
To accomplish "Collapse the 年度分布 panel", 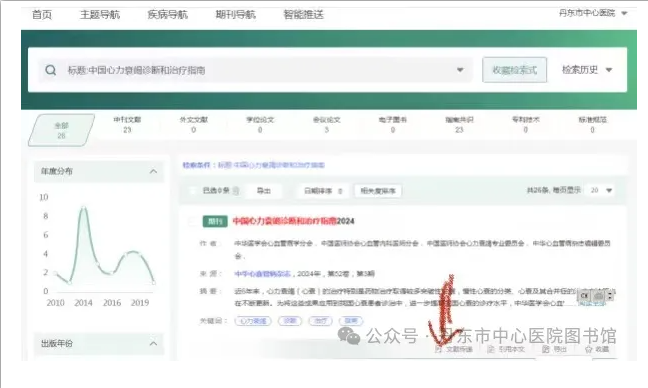I will coord(153,171).
